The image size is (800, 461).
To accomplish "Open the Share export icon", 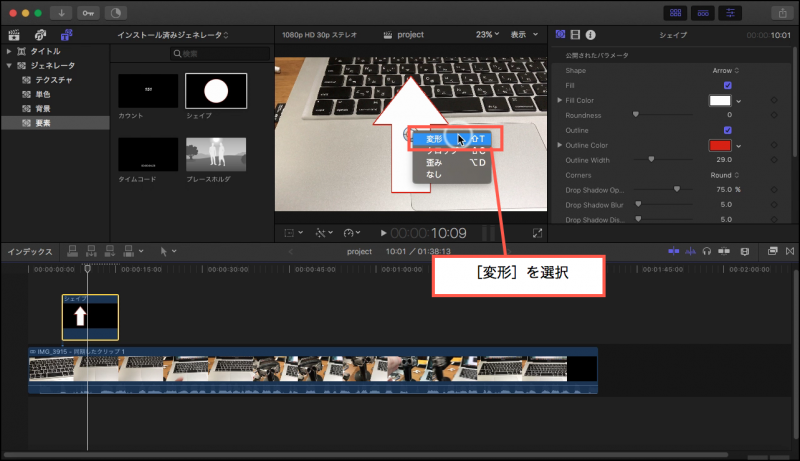I will [783, 13].
